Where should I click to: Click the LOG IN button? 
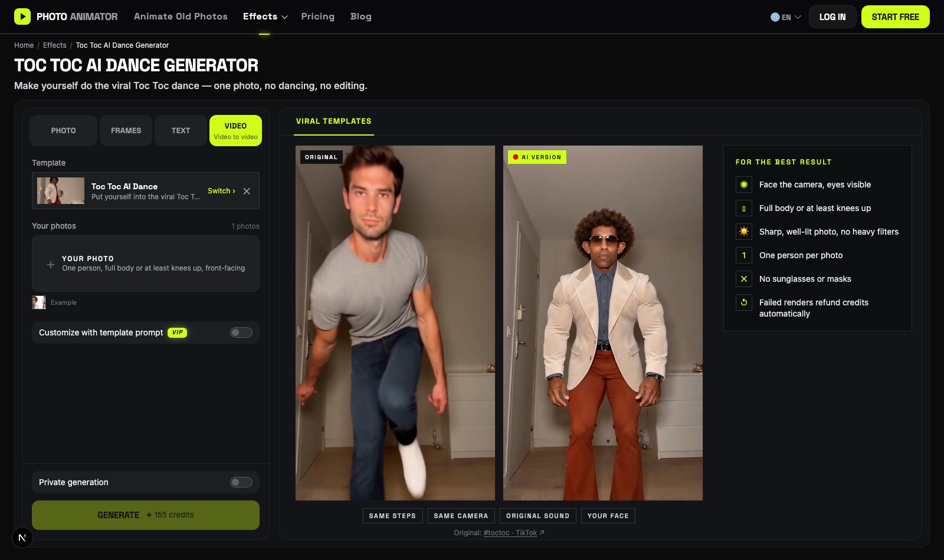pos(832,17)
